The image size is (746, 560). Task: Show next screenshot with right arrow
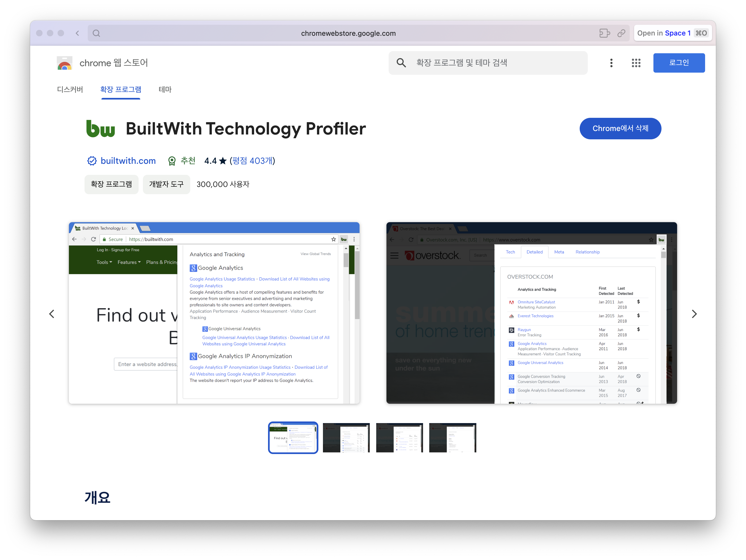point(694,314)
